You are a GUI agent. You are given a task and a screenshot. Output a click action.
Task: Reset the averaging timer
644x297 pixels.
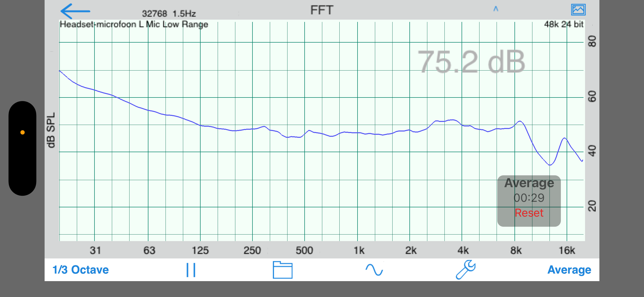(529, 213)
